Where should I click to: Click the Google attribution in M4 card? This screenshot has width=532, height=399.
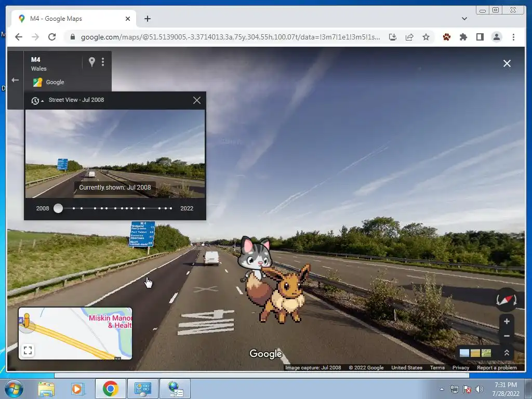click(48, 82)
